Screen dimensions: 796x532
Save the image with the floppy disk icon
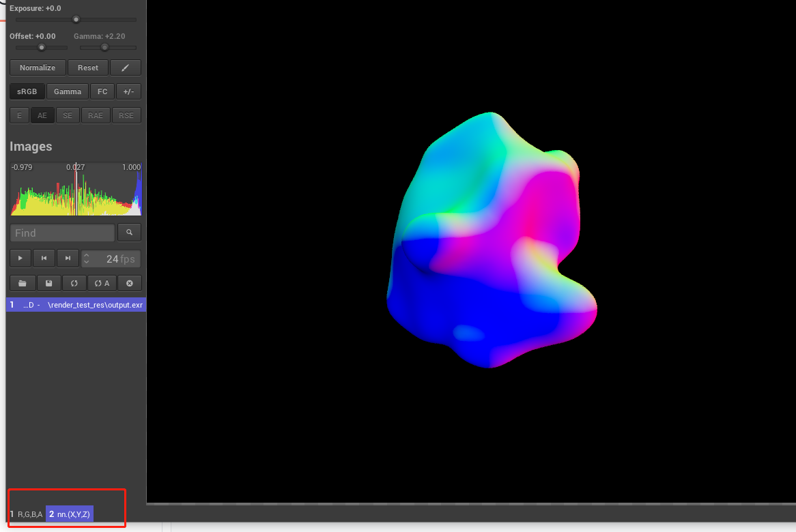coord(48,283)
